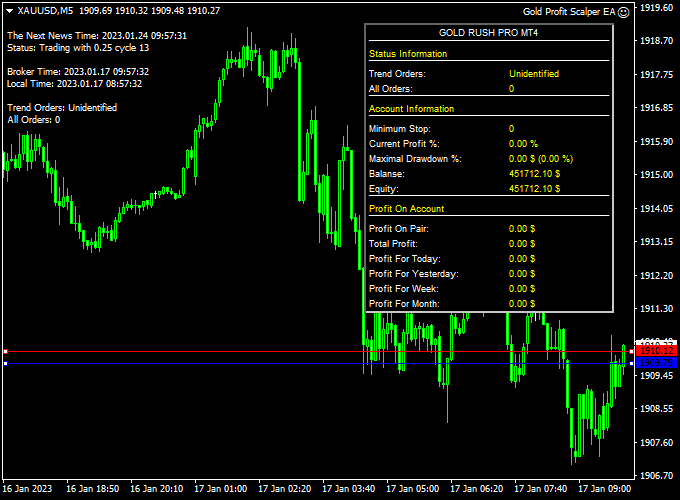Select the red line's left handle
Viewport: 680px width, 500px height.
(x=6, y=351)
